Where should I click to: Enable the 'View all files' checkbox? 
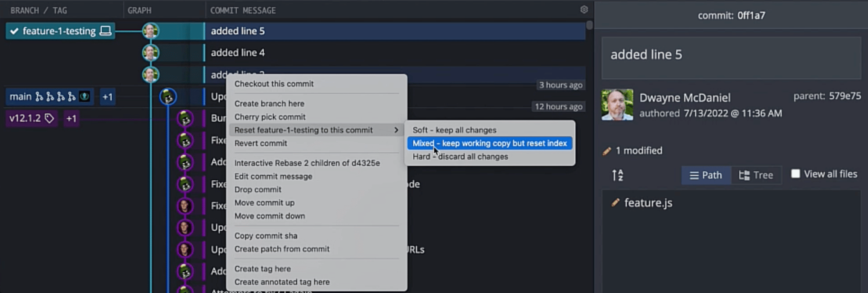click(x=795, y=173)
